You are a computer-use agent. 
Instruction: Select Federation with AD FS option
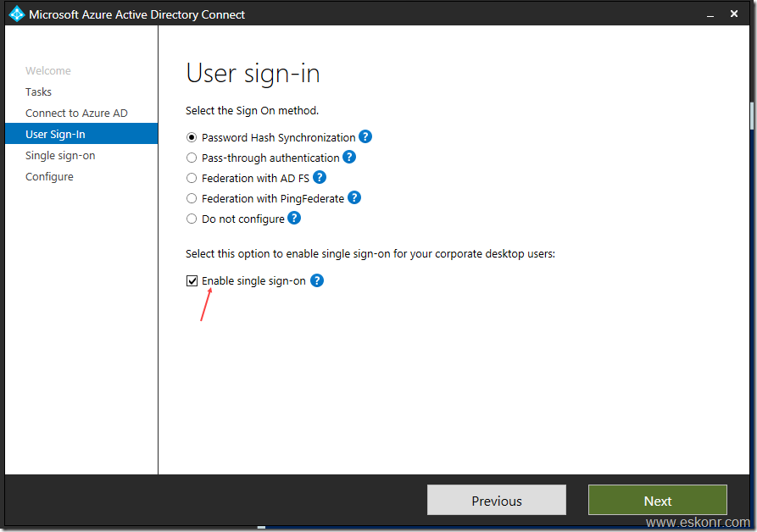pyautogui.click(x=192, y=178)
